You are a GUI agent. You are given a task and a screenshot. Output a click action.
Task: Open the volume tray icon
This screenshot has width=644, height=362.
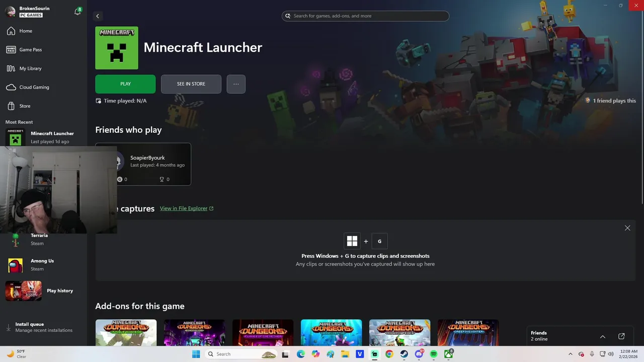tap(611, 354)
